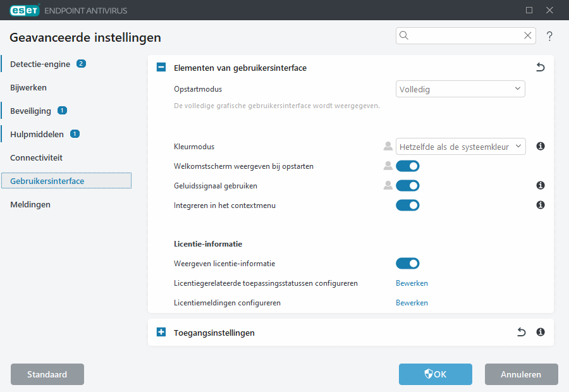Select Meldingen in the sidebar
The image size is (569, 392).
30,204
